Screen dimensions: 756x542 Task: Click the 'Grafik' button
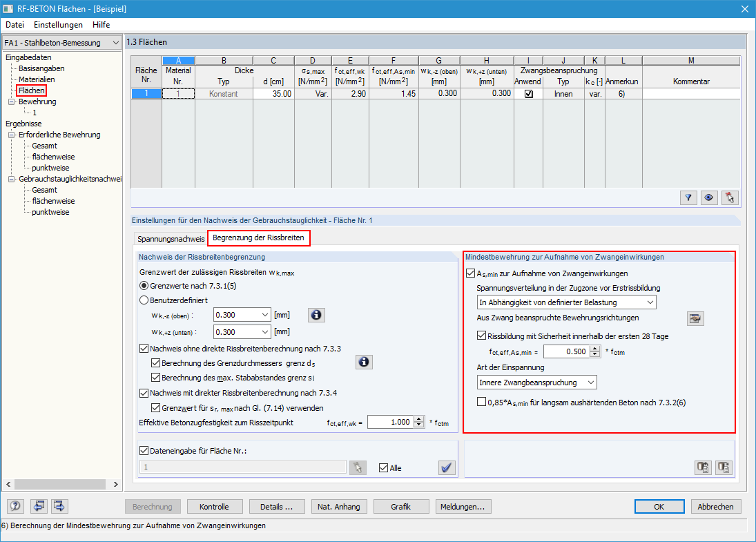tap(401, 506)
